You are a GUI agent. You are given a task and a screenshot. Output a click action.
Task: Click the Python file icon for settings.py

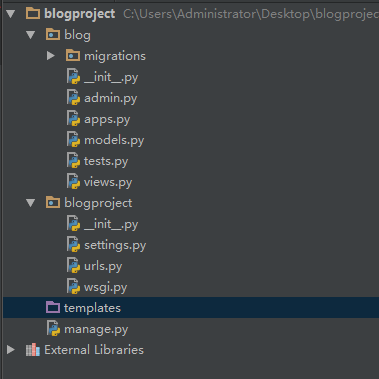73,245
